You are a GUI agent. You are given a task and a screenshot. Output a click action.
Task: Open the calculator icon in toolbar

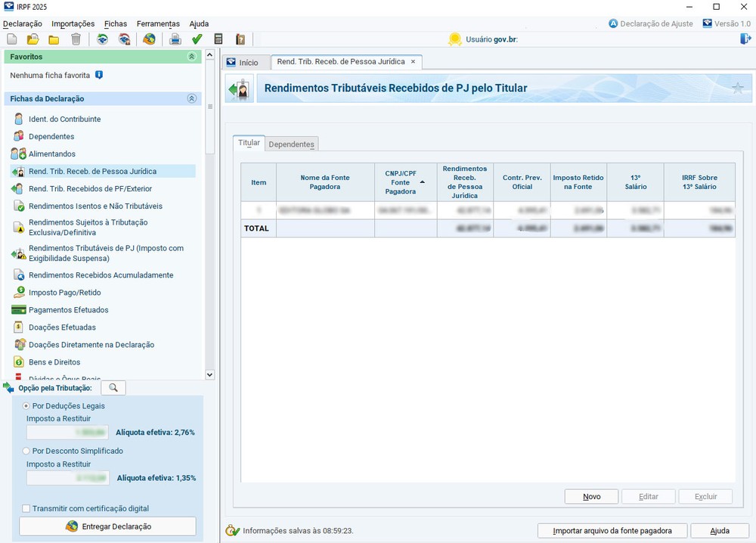click(218, 39)
